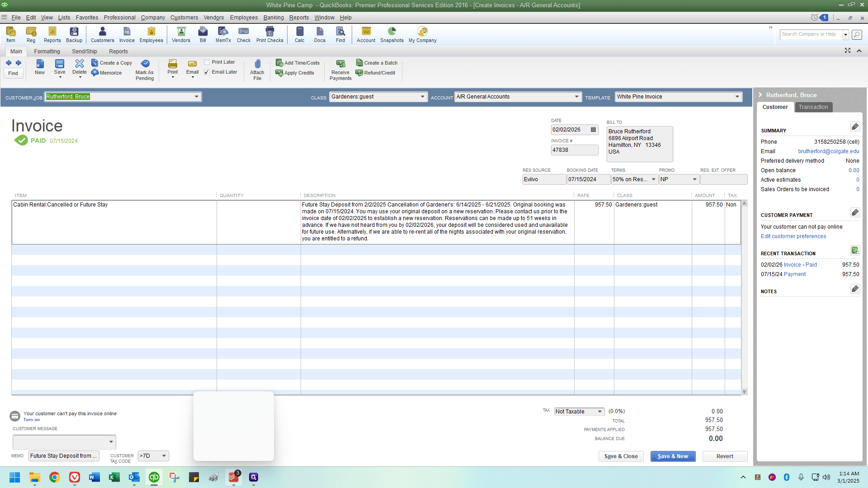This screenshot has width=868, height=488.
Task: Open the Print Checks icon
Action: 270,34
